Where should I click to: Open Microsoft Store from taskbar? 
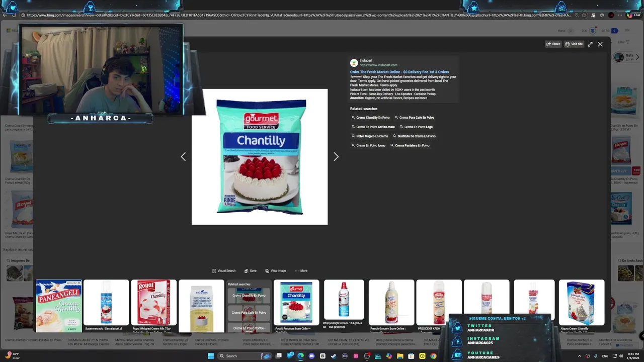pyautogui.click(x=411, y=356)
